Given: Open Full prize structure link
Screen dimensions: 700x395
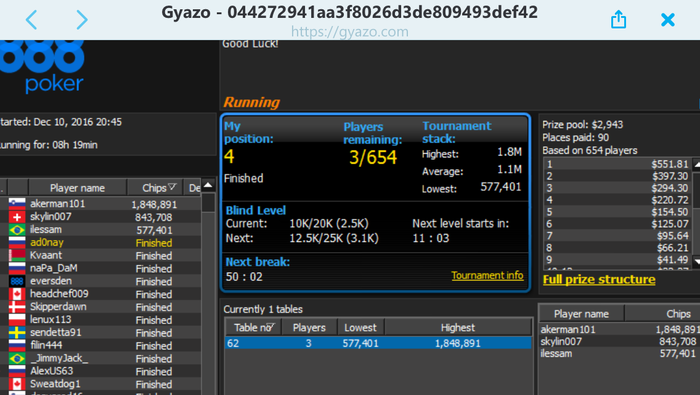Looking at the screenshot, I should (x=599, y=279).
